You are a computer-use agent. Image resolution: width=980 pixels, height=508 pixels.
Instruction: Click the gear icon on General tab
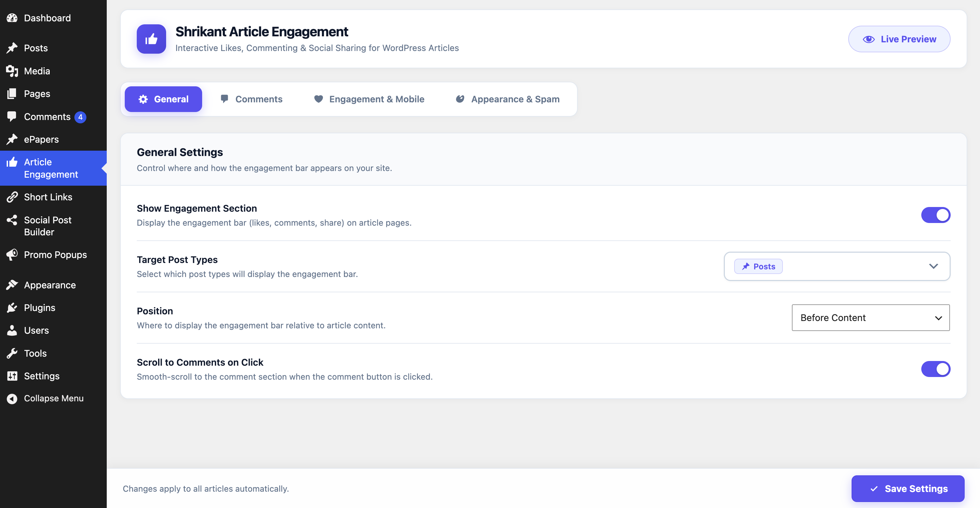pos(143,99)
